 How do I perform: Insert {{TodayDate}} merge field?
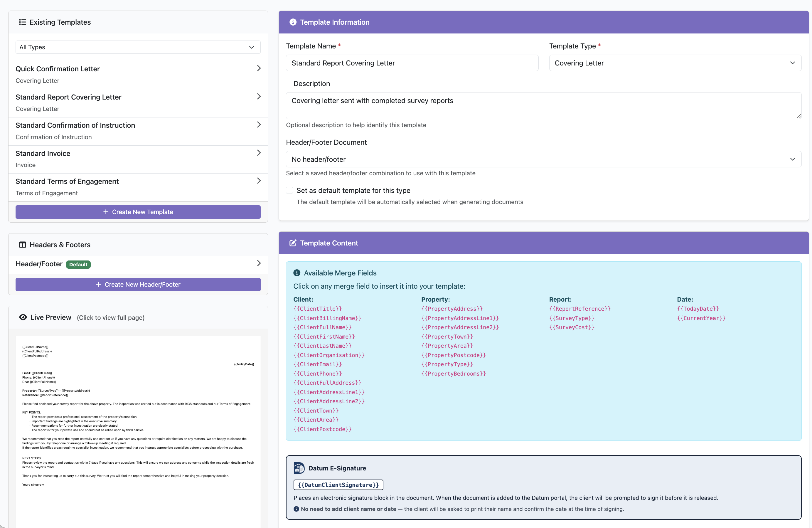pos(698,309)
